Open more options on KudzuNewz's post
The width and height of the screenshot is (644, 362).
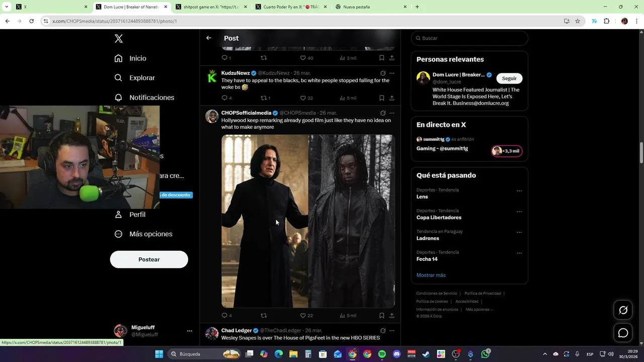coord(392,73)
